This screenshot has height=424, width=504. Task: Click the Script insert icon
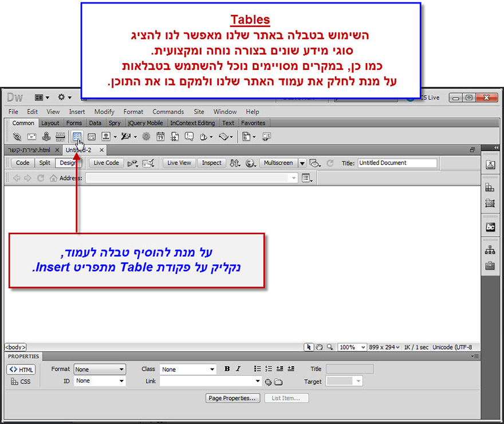(224, 137)
